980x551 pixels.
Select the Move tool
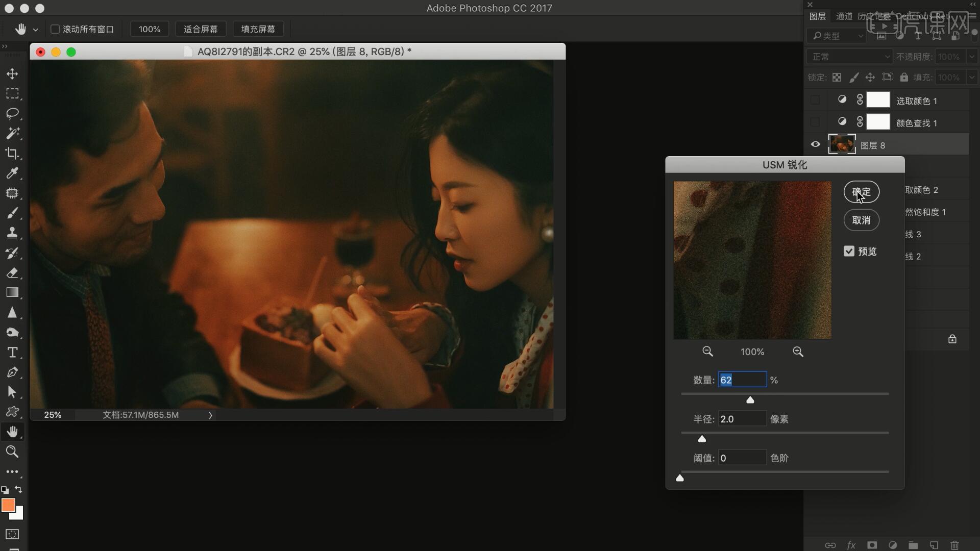(12, 74)
